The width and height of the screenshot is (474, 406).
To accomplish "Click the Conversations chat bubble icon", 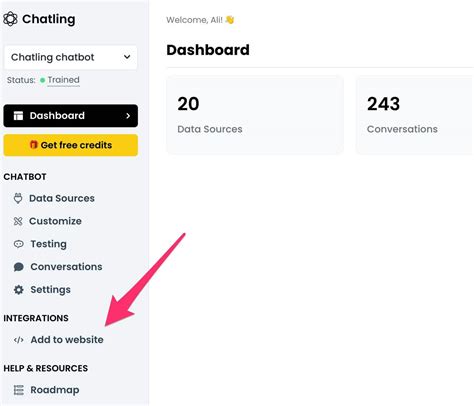I will point(19,267).
